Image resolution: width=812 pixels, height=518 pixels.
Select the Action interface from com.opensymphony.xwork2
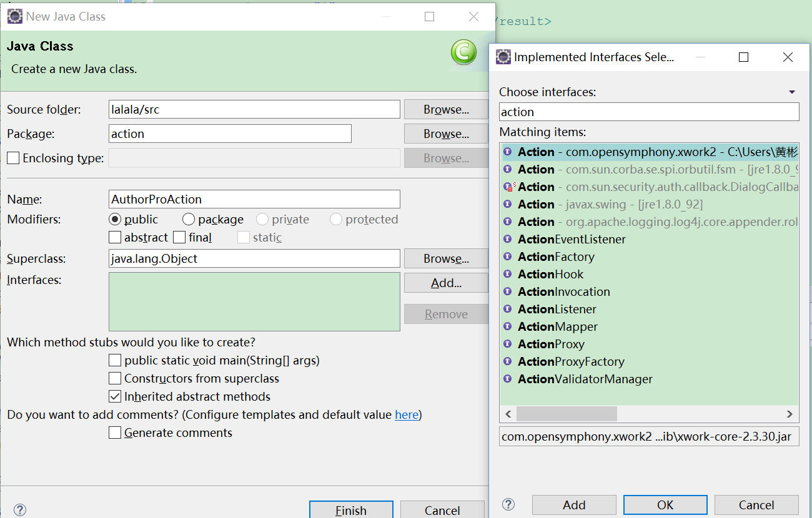[x=650, y=152]
